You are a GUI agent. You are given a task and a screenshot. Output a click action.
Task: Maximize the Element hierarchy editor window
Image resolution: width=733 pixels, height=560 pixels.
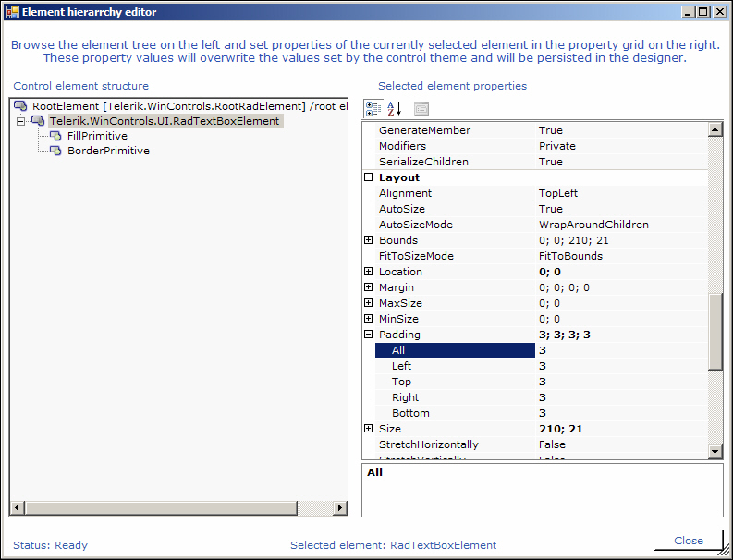[x=703, y=12]
